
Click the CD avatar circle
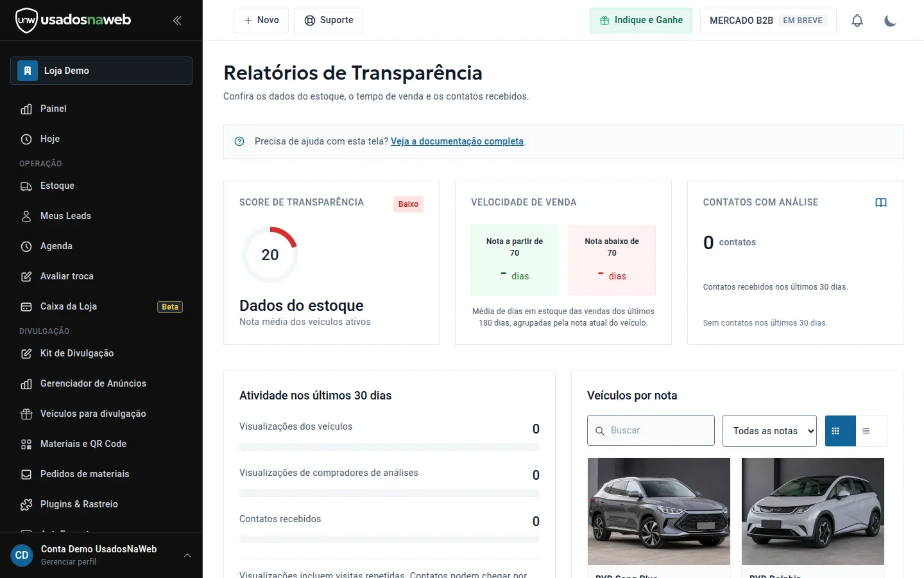click(x=22, y=556)
